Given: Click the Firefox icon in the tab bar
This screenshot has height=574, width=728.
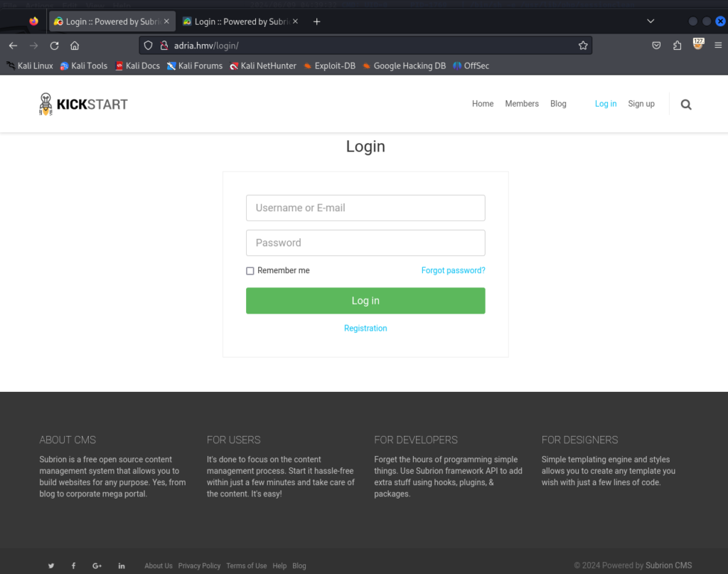Looking at the screenshot, I should [x=33, y=21].
